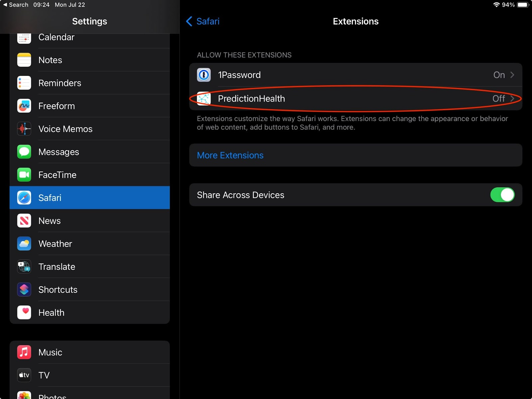Tap the Voice Memos waveform icon

24,129
